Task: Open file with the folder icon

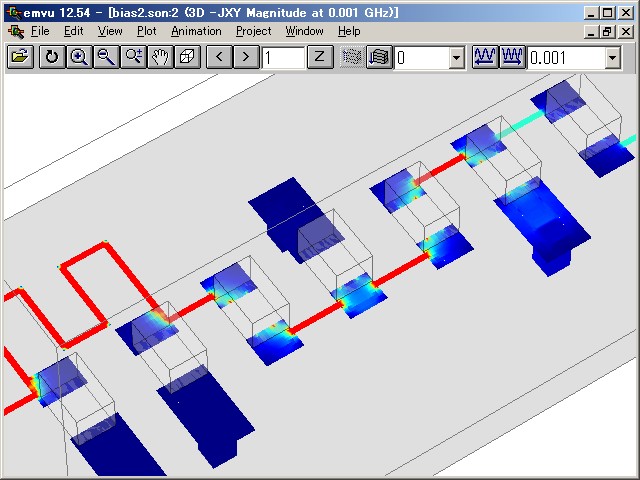Action: [20, 57]
